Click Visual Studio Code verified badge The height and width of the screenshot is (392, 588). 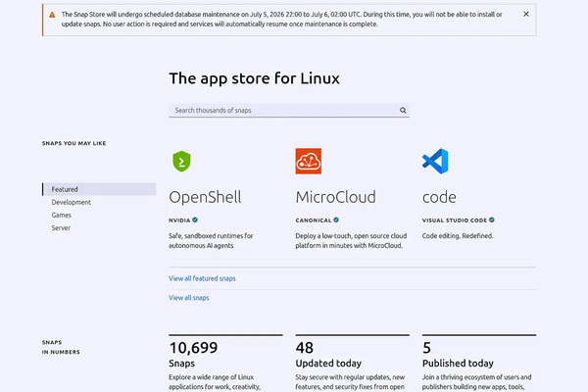492,220
